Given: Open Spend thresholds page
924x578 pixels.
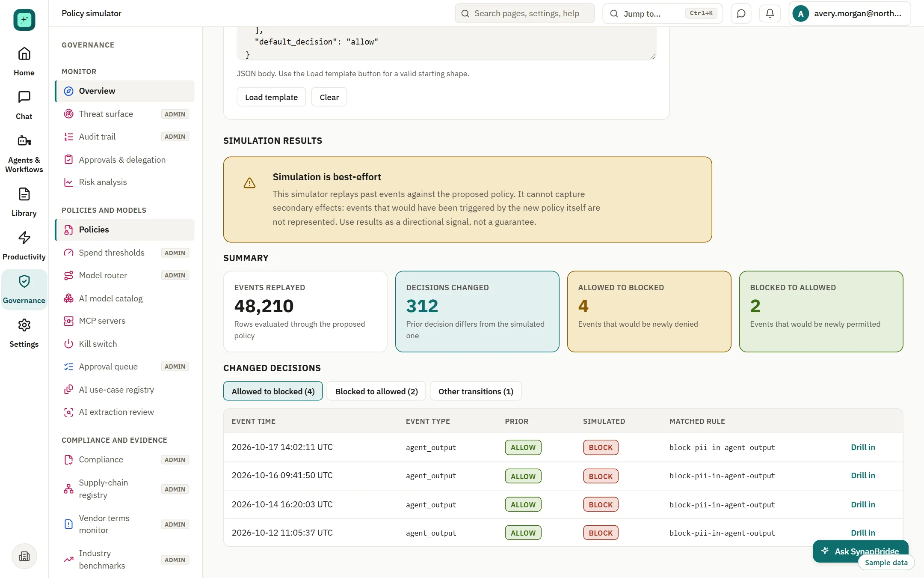Looking at the screenshot, I should click(125, 253).
